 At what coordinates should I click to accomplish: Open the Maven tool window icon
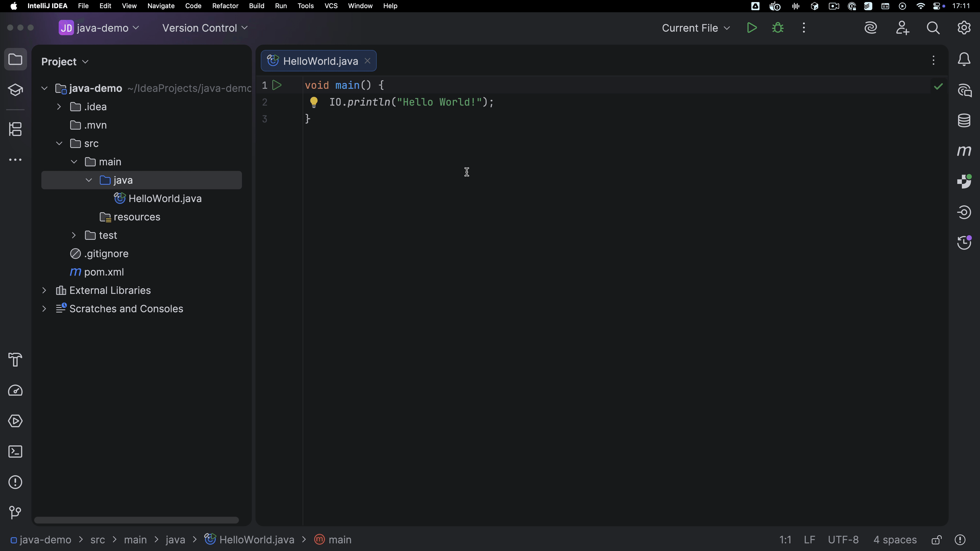pyautogui.click(x=964, y=151)
